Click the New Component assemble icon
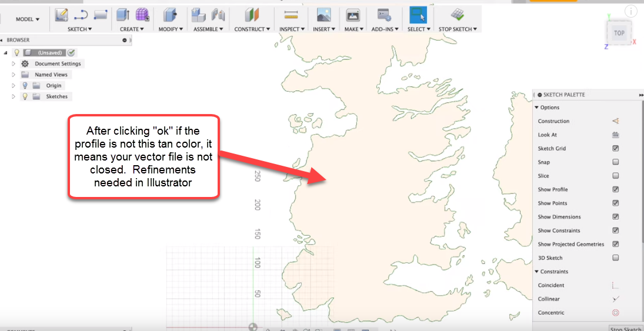 pos(199,15)
